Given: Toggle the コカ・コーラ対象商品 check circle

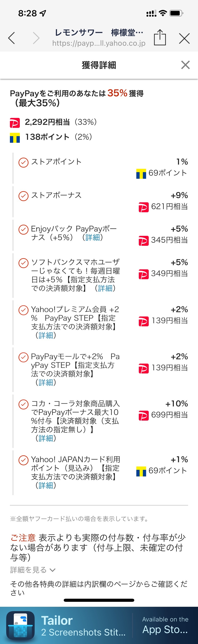Looking at the screenshot, I should [24, 404].
